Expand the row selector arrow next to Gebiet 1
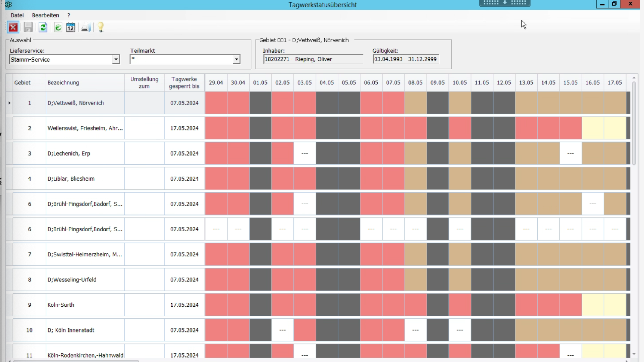 [x=9, y=103]
